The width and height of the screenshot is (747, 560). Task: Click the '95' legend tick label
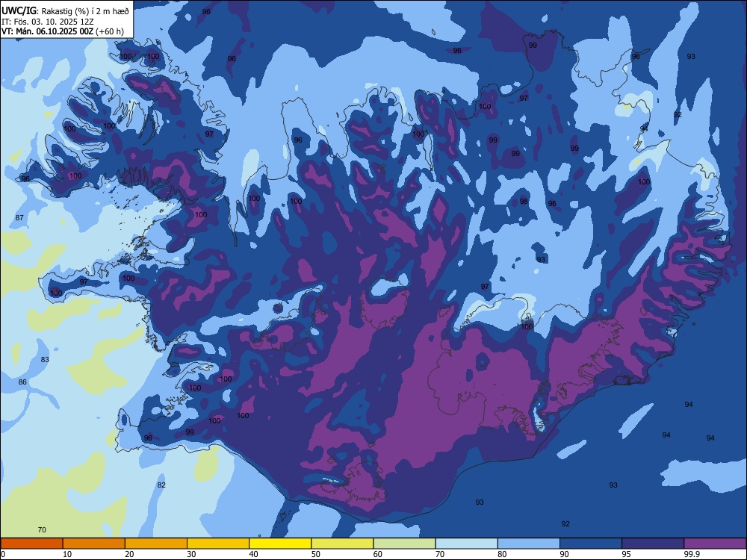(627, 554)
